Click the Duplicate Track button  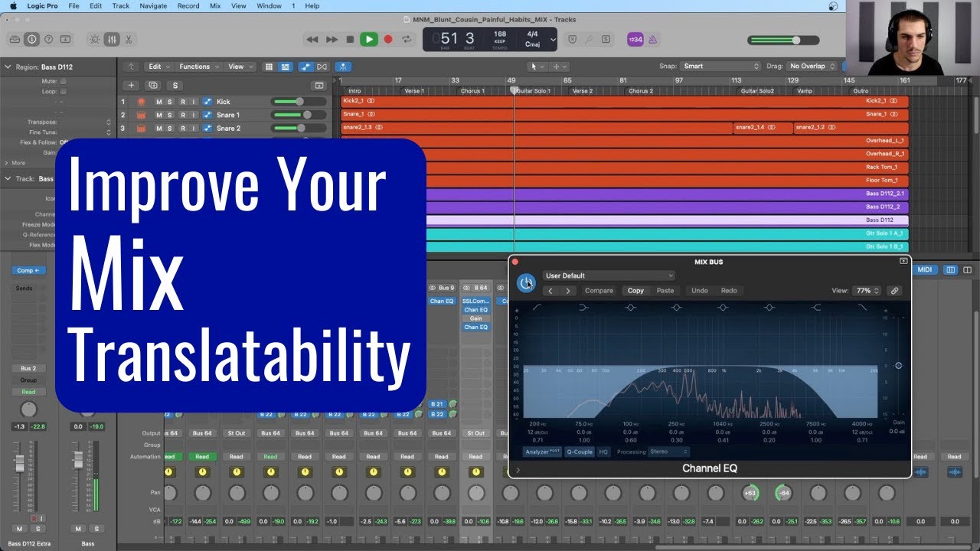point(153,85)
